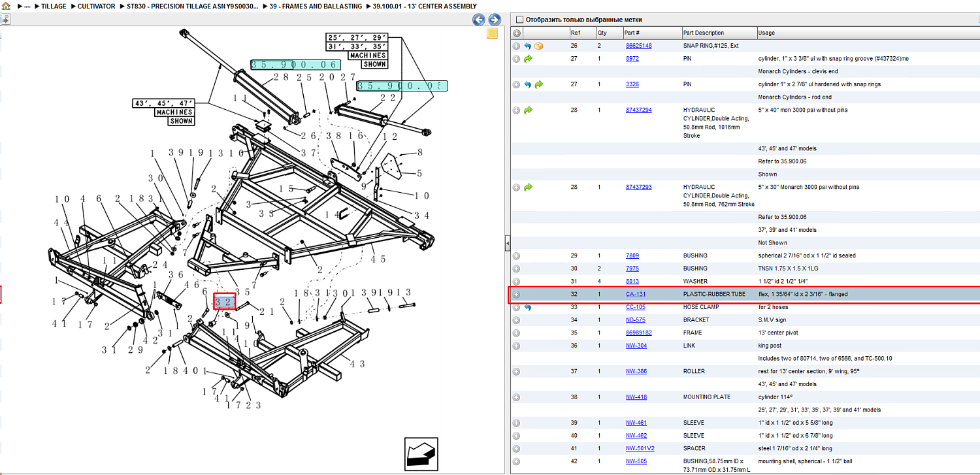
Task: Select the 'SNAP RING,#125, Ext' description text
Action: click(711, 46)
